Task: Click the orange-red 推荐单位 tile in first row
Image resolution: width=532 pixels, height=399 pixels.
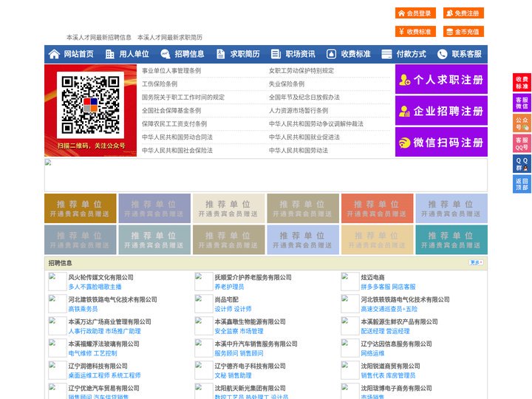Action: pos(378,208)
